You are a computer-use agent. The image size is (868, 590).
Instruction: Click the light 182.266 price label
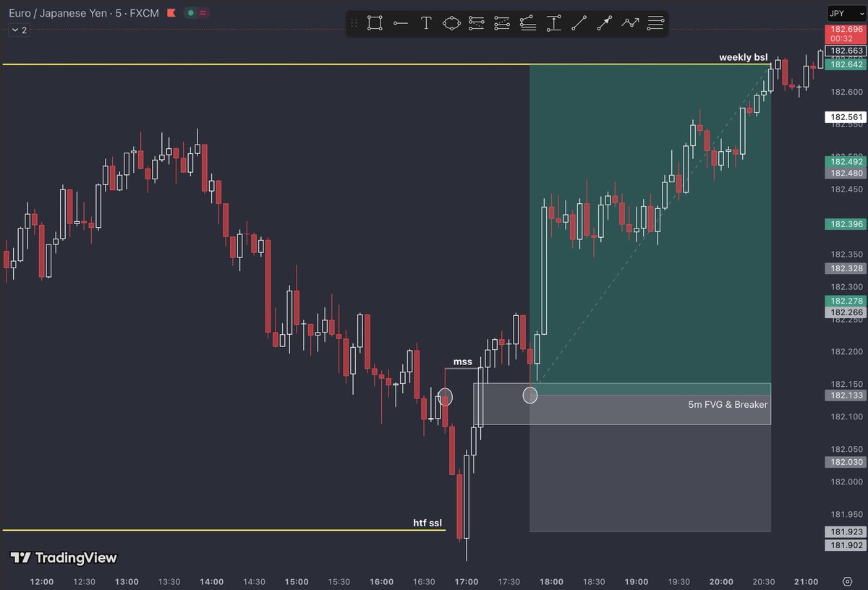846,312
